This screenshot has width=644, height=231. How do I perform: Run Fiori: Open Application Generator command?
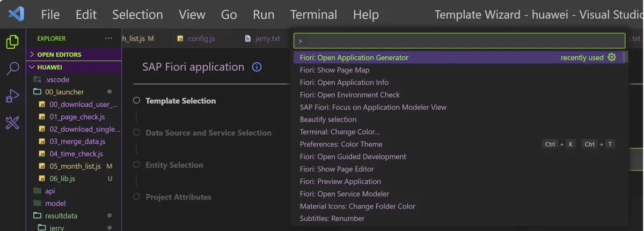coord(459,57)
